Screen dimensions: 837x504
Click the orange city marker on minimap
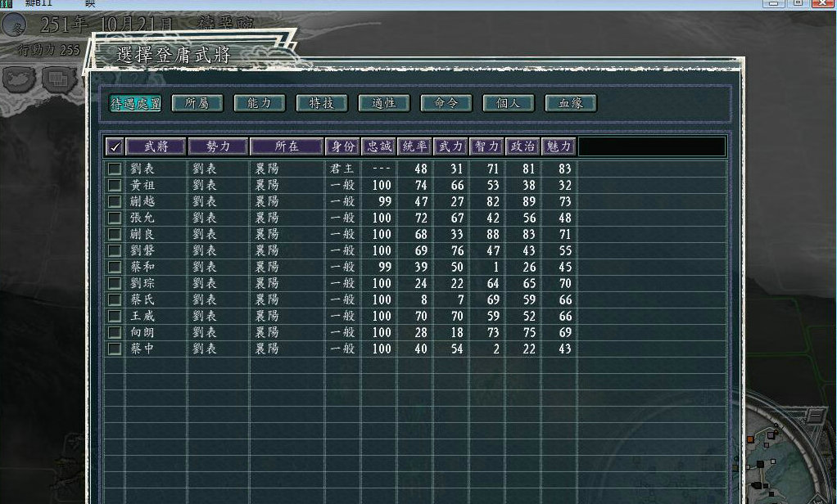(x=750, y=440)
